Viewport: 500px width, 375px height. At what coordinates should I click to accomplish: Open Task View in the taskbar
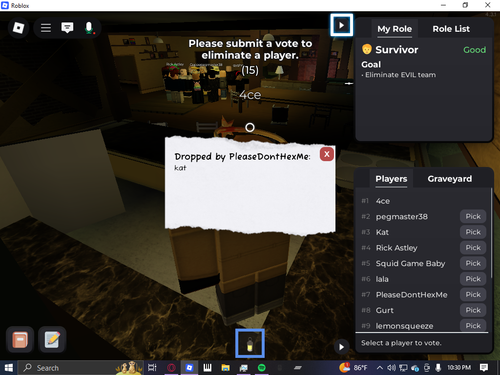[x=152, y=368]
